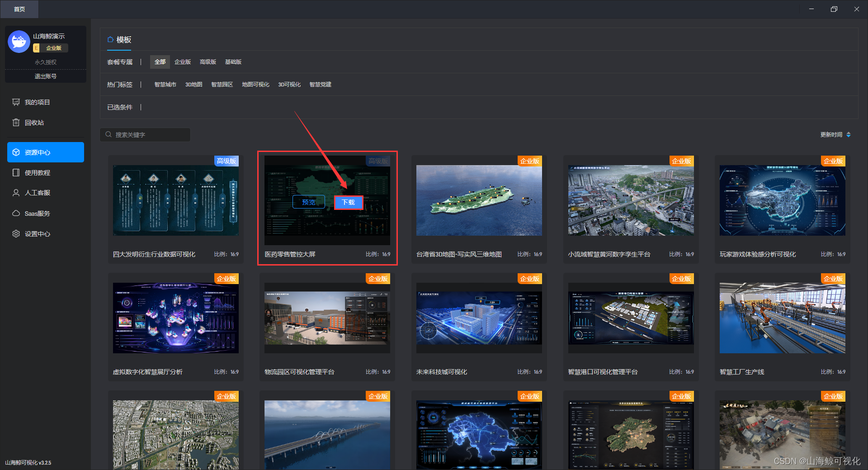Toggle sort order arrows beside 更新时间
This screenshot has width=868, height=470.
click(849, 134)
